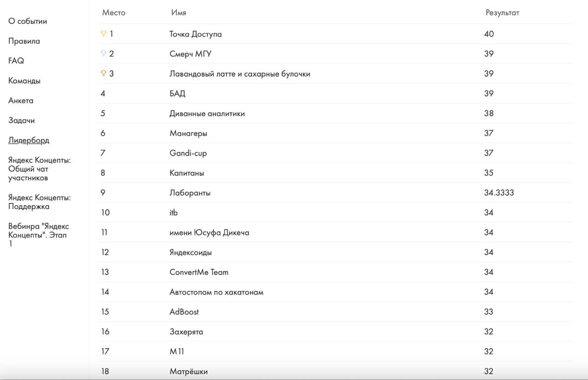Open Яндекс Концепты: Поддержка link
Screen dimensions: 588x380
click(40, 202)
